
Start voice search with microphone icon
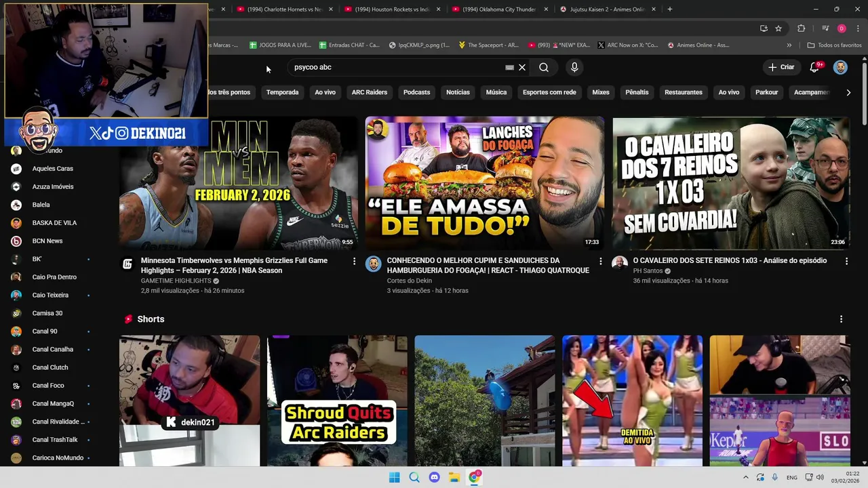(574, 67)
